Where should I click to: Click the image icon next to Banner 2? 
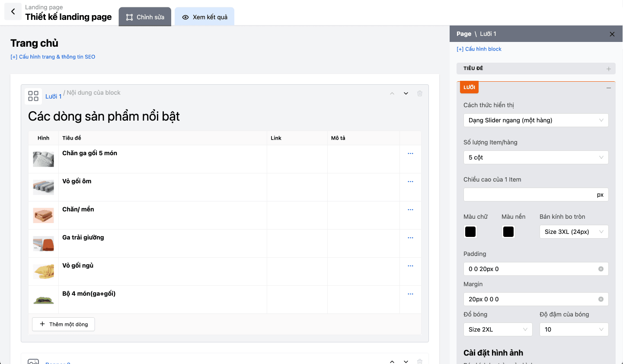coord(33,362)
